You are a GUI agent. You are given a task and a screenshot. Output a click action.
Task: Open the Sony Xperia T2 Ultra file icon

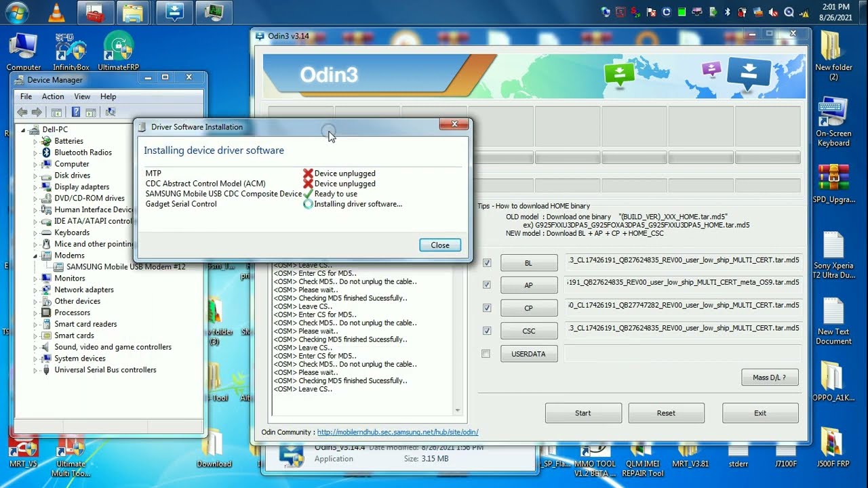click(833, 255)
